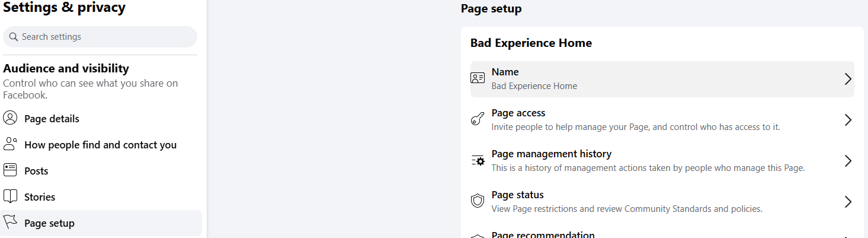This screenshot has height=238, width=868.
Task: Click the Page access key icon
Action: (x=478, y=120)
